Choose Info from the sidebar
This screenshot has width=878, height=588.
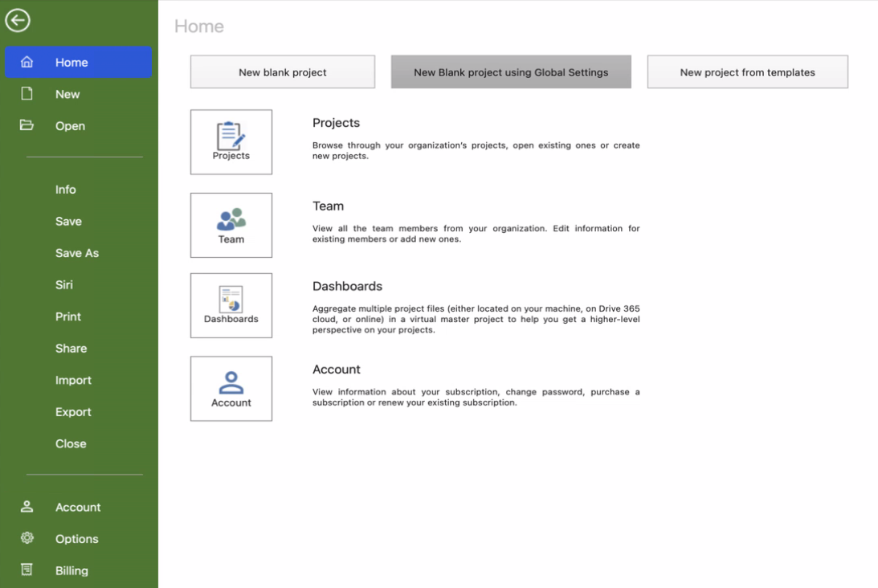pos(66,190)
